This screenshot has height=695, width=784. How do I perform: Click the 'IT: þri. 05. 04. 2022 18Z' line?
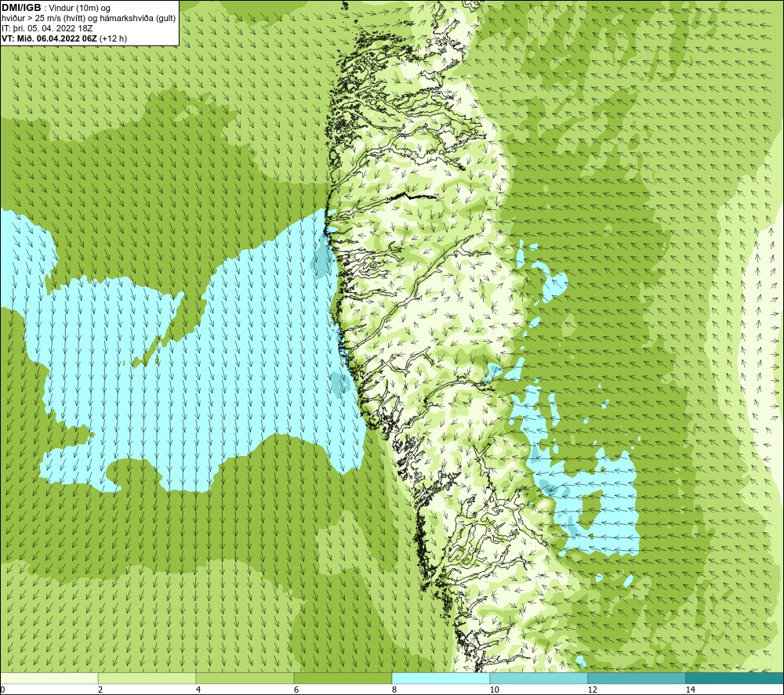[x=47, y=28]
